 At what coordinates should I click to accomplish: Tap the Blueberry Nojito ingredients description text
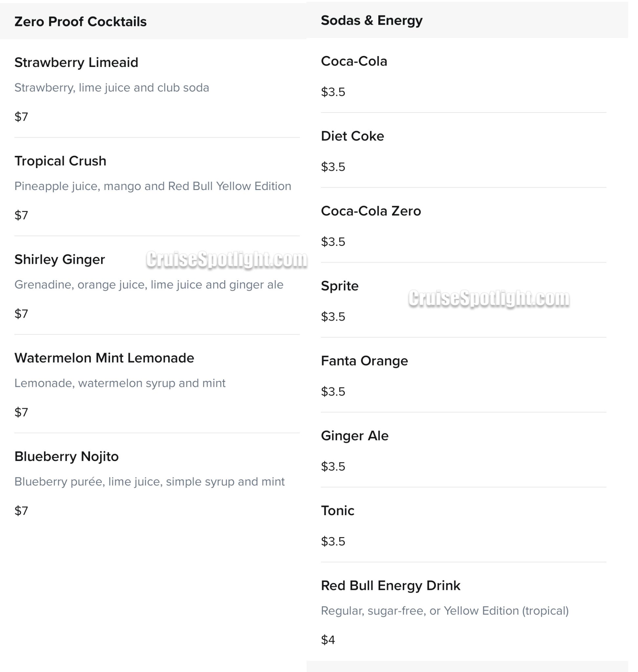click(149, 482)
